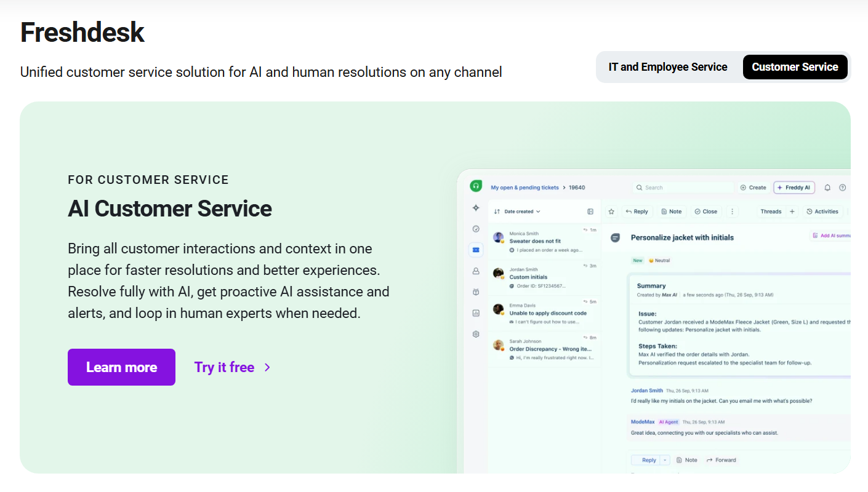Screen dimensions: 868x492
Task: Click the Add AI summary button
Action: coord(831,236)
